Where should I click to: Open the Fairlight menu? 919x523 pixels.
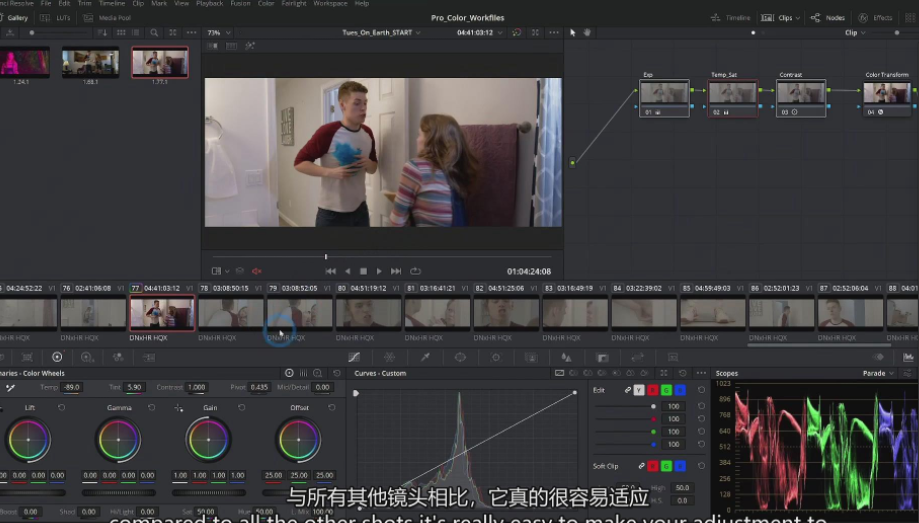(x=294, y=4)
